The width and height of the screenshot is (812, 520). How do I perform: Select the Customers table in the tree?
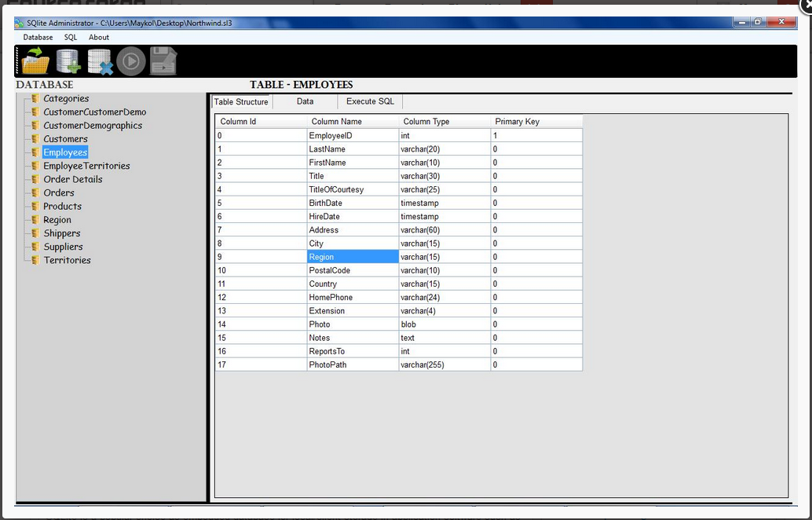(x=65, y=138)
